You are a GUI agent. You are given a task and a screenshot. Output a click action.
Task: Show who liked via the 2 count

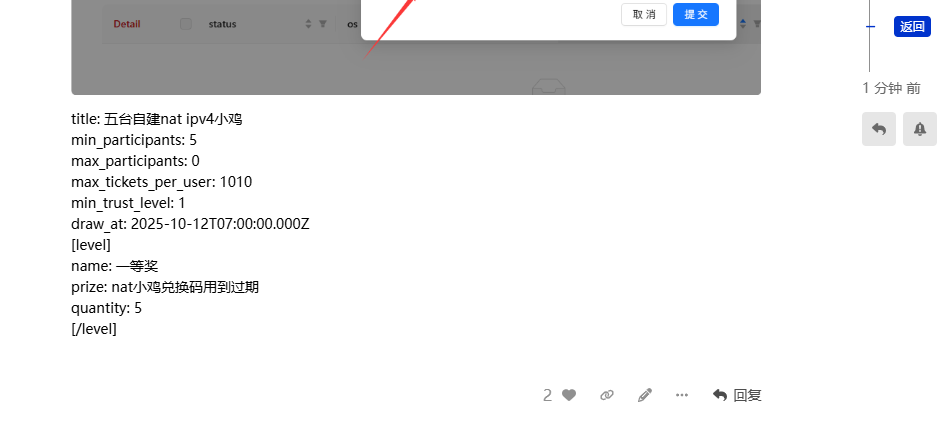[x=547, y=395]
